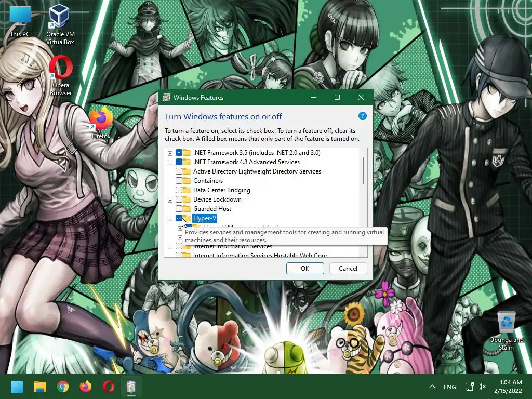Viewport: 532px width, 399px height.
Task: Click the Containers folder icon
Action: pyautogui.click(x=187, y=180)
